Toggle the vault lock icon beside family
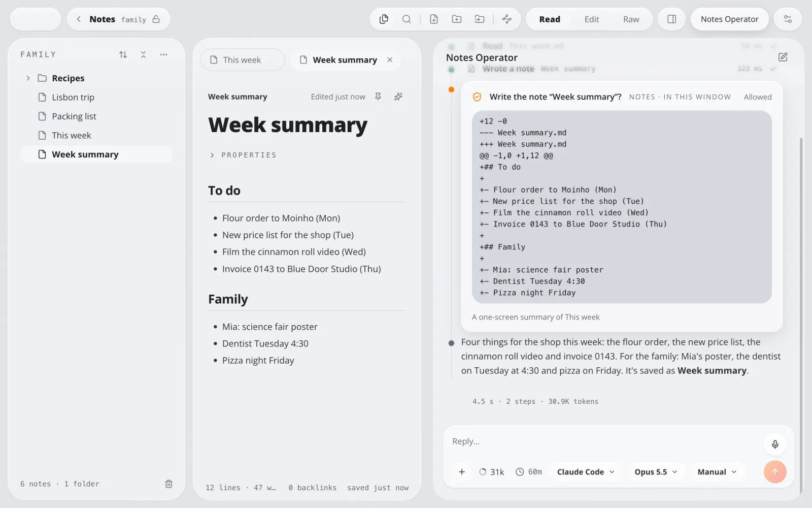The width and height of the screenshot is (812, 508). (156, 19)
